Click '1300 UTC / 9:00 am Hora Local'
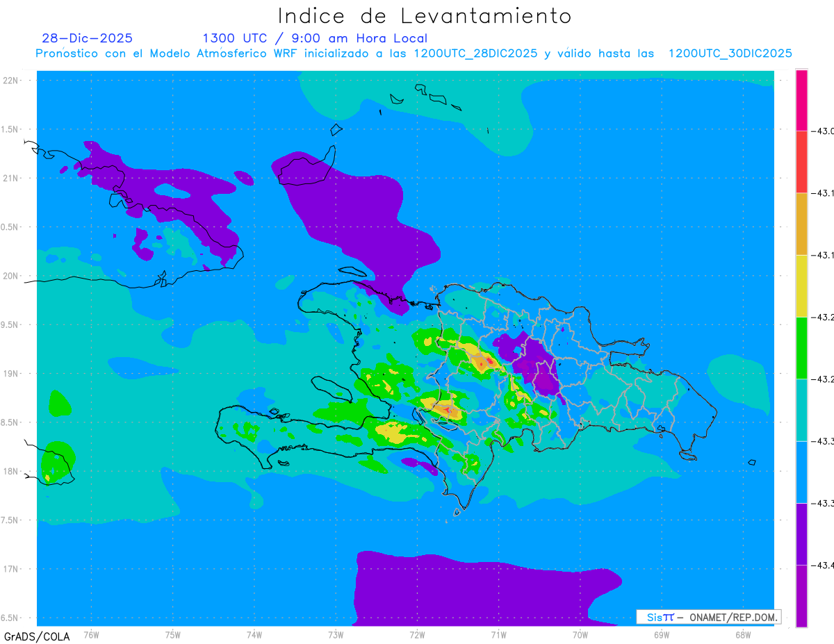Image resolution: width=834 pixels, height=644 pixels. 315,38
